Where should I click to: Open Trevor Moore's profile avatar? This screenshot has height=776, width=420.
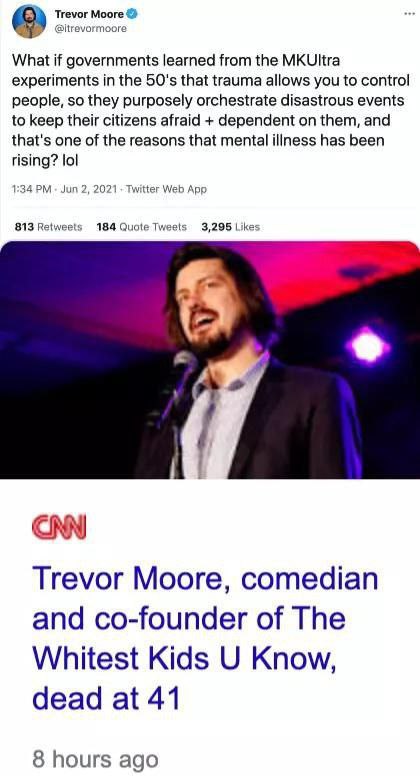(29, 21)
